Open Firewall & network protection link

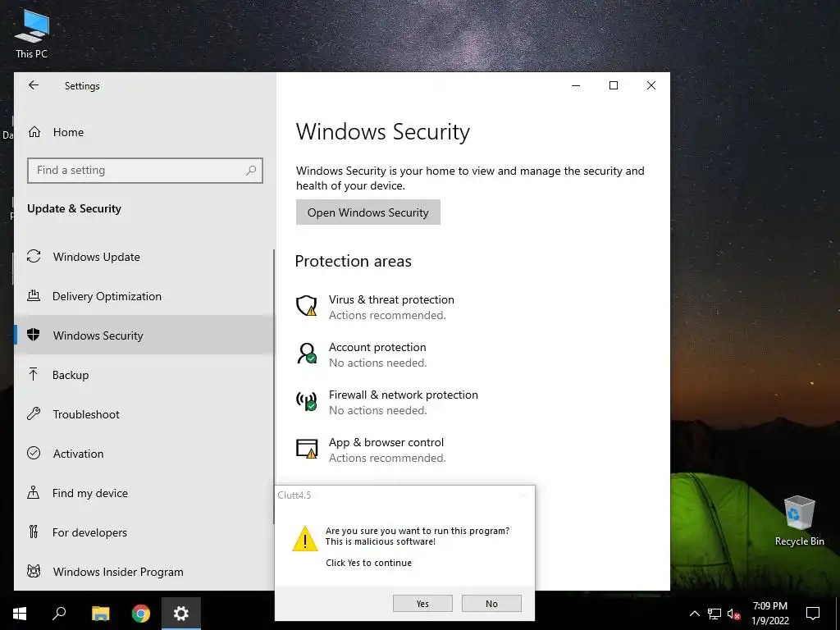pos(403,395)
